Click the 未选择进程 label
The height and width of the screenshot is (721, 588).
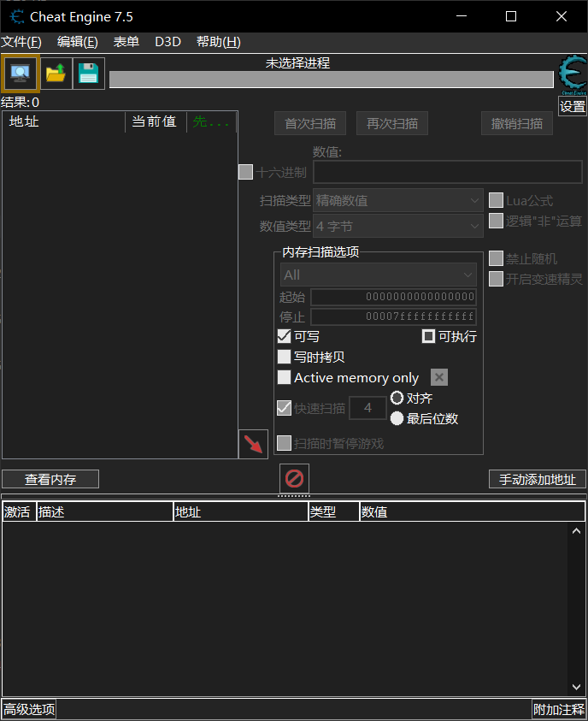click(297, 63)
